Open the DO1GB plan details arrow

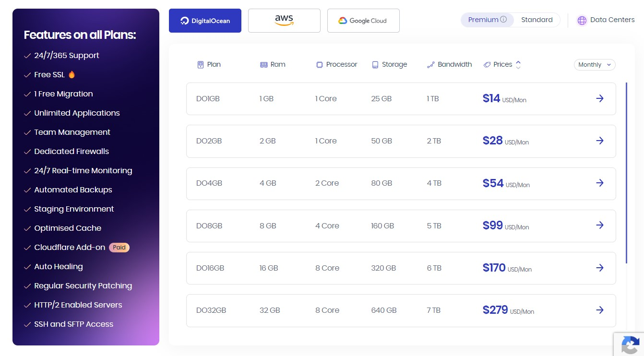(600, 98)
